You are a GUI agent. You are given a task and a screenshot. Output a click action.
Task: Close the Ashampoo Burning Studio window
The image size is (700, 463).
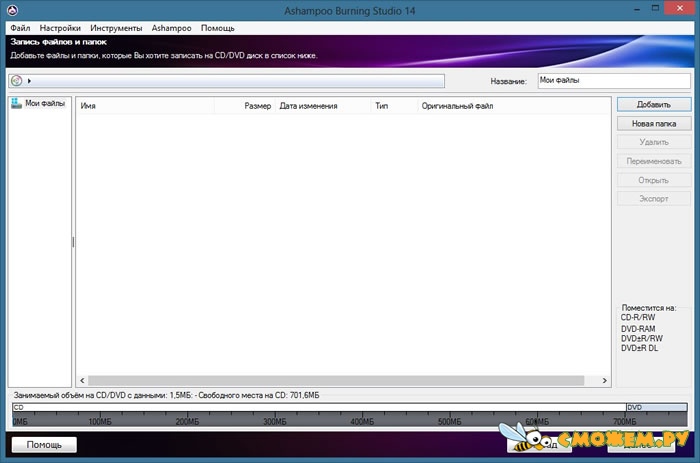tap(680, 8)
